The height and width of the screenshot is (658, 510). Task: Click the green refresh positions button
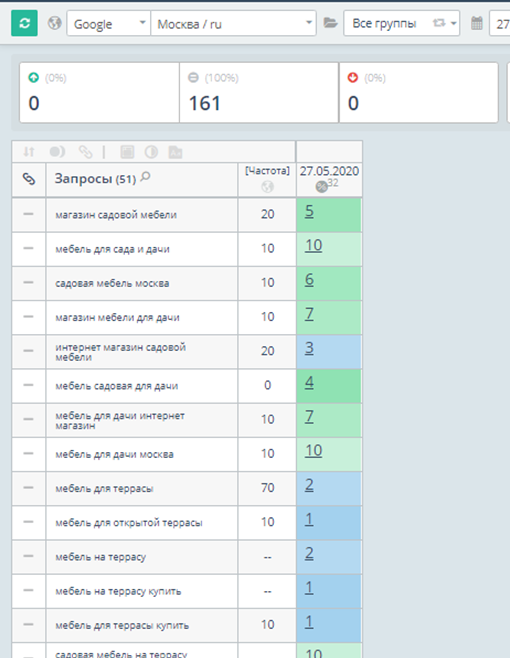click(x=24, y=23)
